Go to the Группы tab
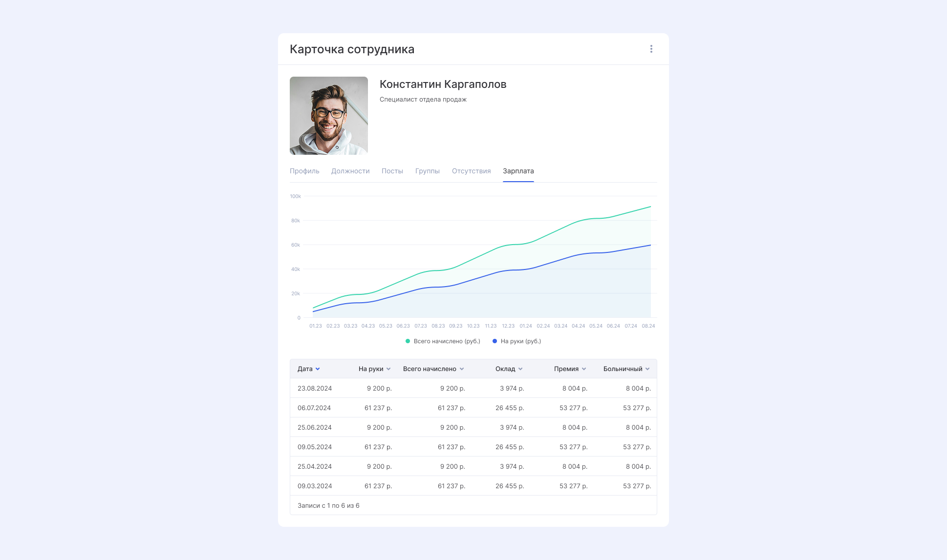The image size is (947, 560). (x=427, y=171)
